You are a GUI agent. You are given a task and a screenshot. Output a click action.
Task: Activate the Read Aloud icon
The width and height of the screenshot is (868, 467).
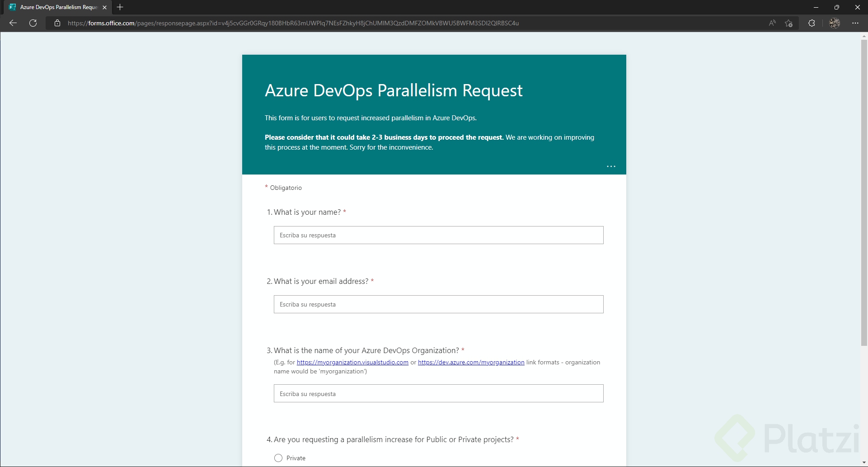pos(772,23)
